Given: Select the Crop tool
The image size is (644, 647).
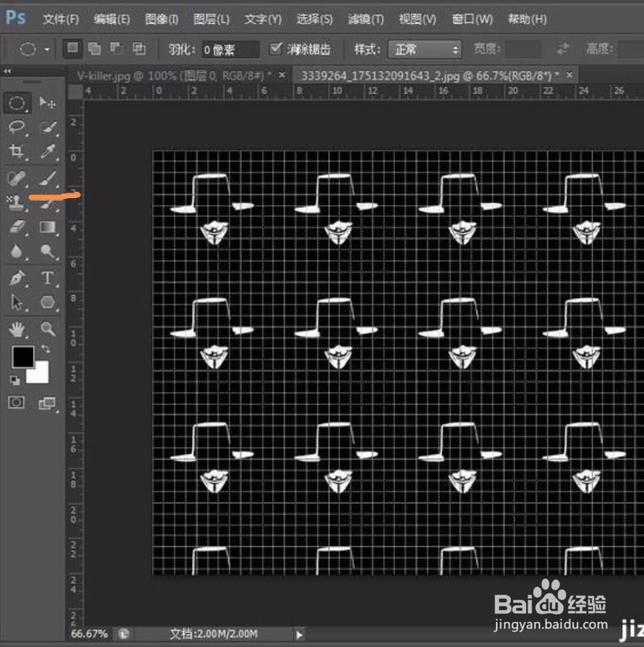Looking at the screenshot, I should tap(17, 151).
